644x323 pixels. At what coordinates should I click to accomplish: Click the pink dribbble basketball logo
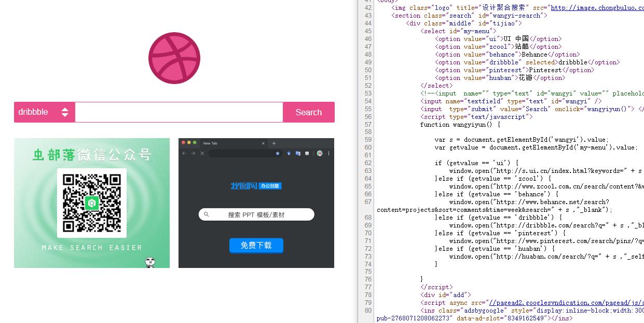point(174,58)
